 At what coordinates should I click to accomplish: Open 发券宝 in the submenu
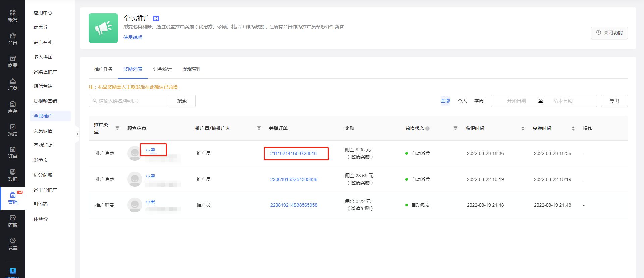click(x=41, y=160)
